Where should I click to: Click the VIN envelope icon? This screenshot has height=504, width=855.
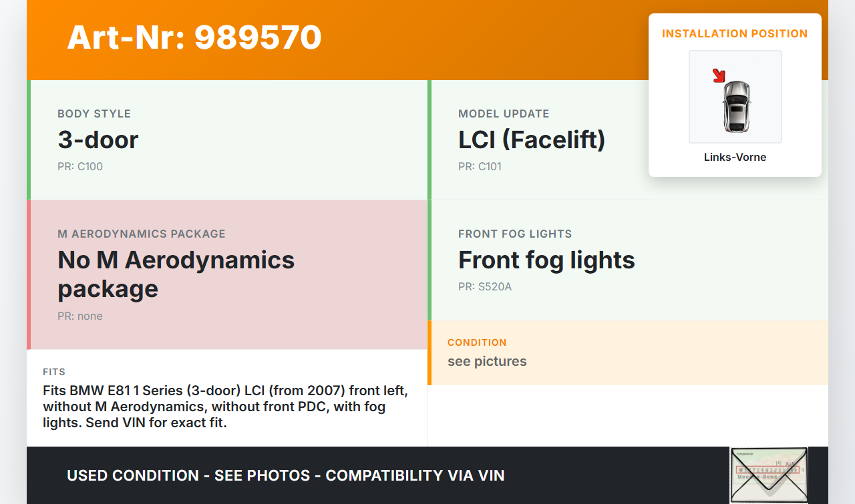point(769,475)
